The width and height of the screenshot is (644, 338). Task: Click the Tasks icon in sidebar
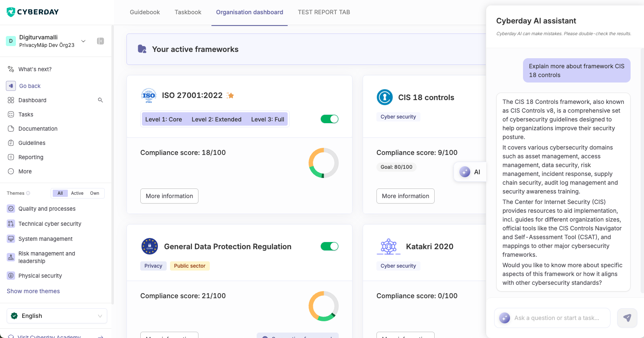pyautogui.click(x=11, y=114)
